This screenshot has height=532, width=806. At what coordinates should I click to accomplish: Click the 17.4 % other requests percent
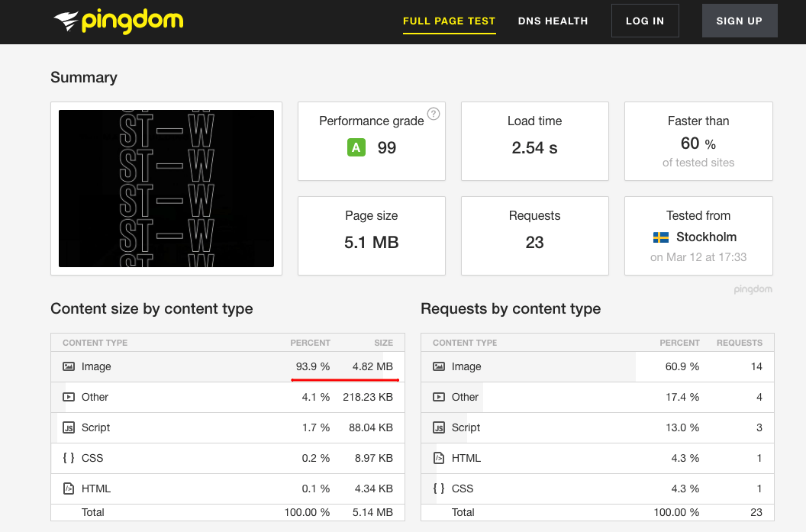pyautogui.click(x=682, y=397)
